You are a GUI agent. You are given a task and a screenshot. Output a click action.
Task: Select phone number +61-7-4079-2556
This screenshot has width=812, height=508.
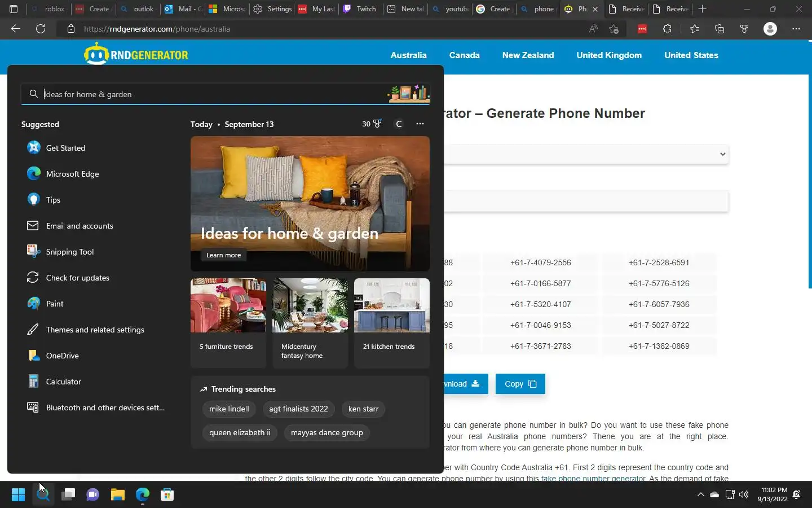coord(540,262)
